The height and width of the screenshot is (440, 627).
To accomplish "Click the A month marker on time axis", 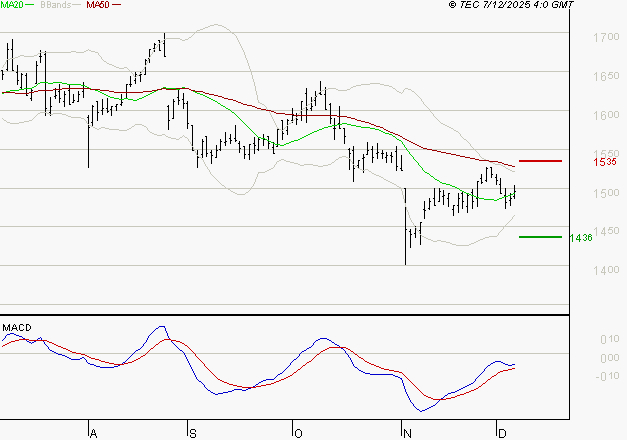I will coord(93,434).
